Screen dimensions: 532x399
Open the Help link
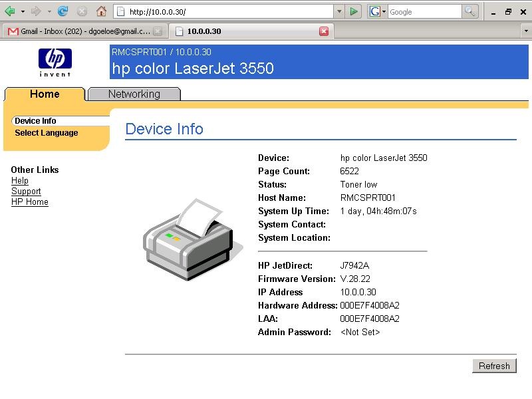20,180
